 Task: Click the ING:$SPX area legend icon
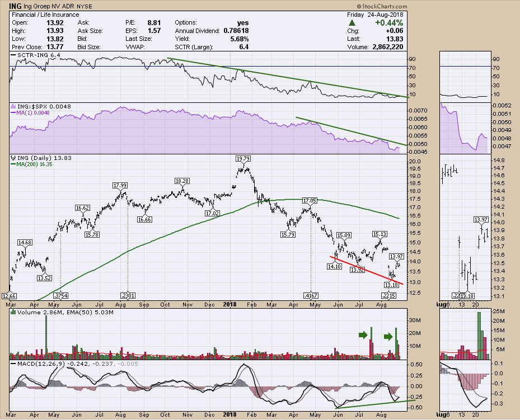(x=13, y=106)
